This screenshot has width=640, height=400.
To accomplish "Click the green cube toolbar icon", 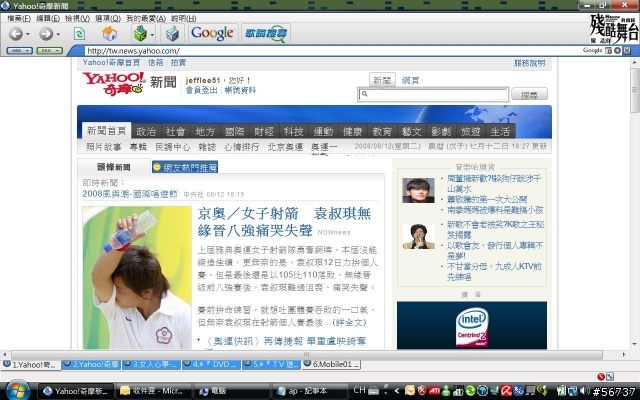I will (140, 33).
